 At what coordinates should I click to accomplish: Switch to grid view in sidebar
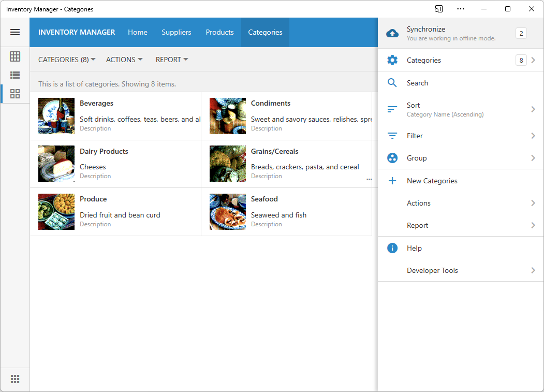click(15, 56)
